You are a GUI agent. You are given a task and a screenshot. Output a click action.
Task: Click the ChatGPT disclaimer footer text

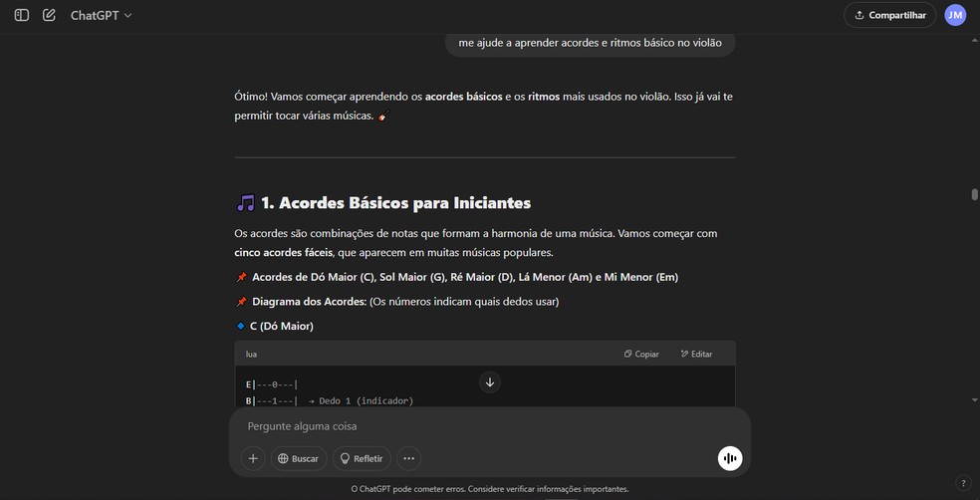490,489
